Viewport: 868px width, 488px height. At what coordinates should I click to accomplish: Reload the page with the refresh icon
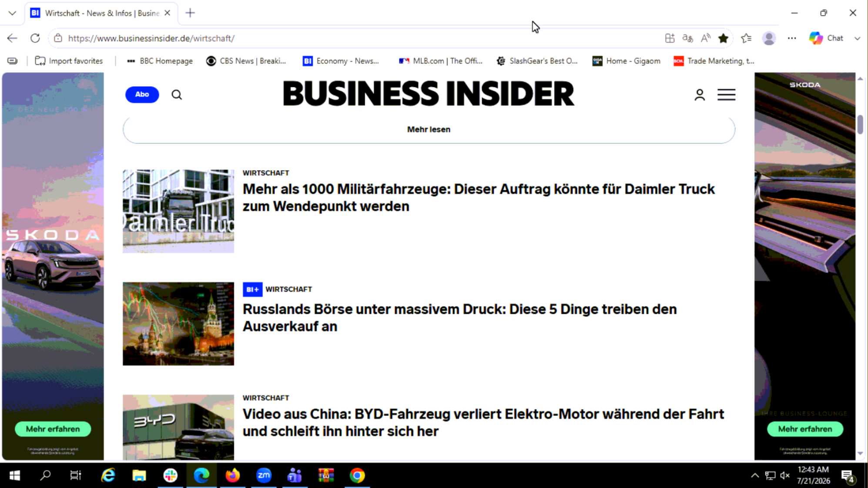(x=35, y=38)
